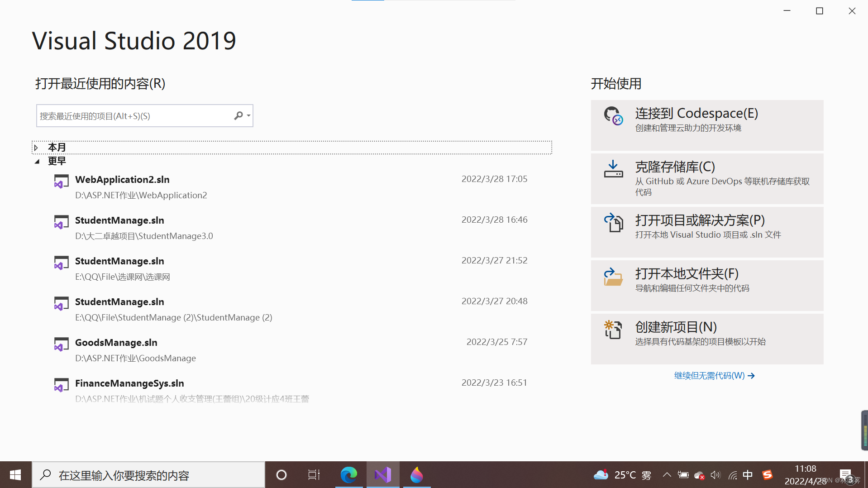868x488 pixels.
Task: Show hidden system tray icons
Action: pos(667,475)
